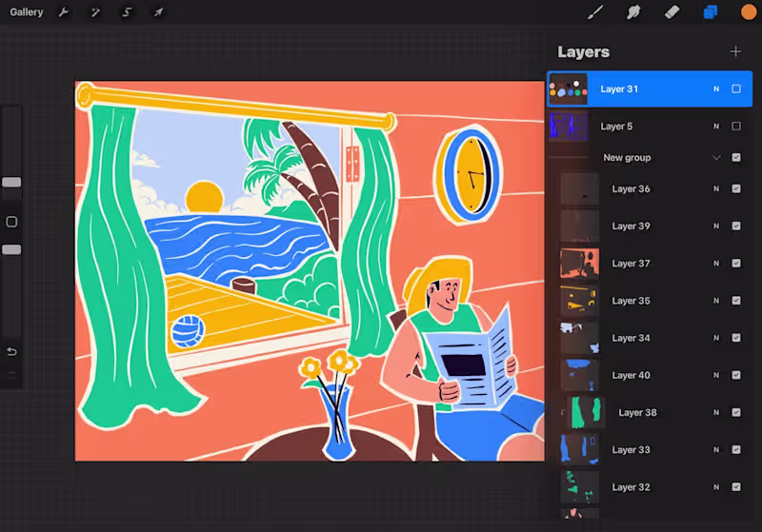The image size is (762, 532).
Task: Select the Layer 5 thumbnail
Action: pyautogui.click(x=568, y=127)
